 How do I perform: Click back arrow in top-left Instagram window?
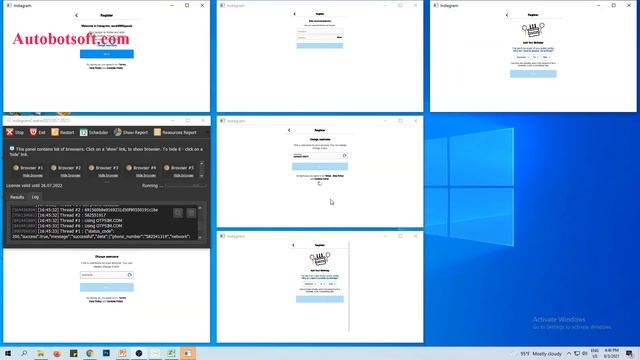pyautogui.click(x=76, y=15)
